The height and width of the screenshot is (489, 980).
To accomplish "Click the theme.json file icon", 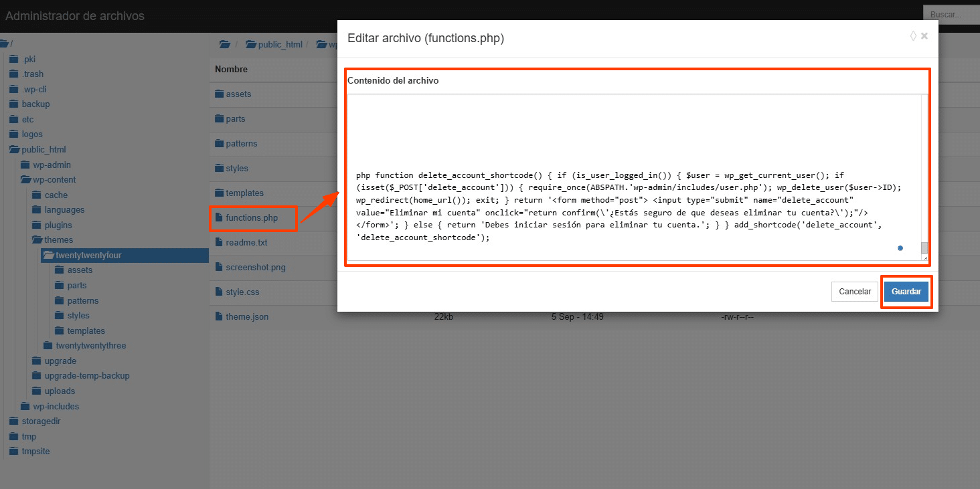I will click(x=219, y=316).
